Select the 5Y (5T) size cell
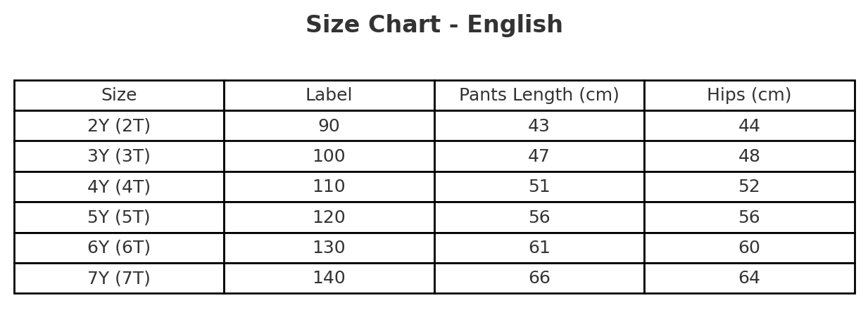Image resolution: width=868 pixels, height=336 pixels. [119, 217]
